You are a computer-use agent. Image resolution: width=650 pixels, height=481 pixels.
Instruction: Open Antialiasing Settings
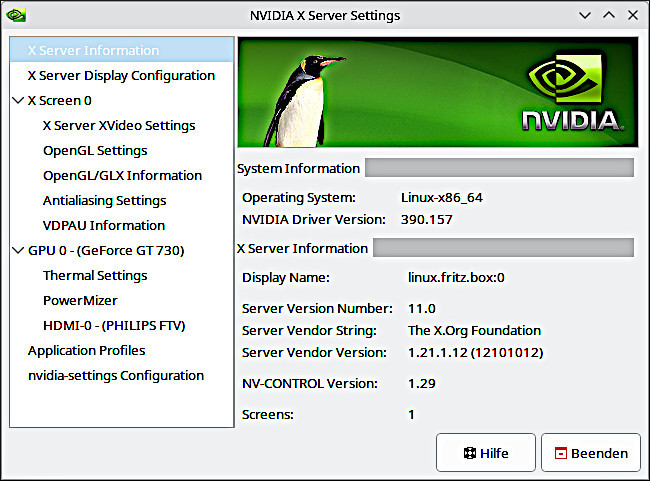tap(104, 201)
